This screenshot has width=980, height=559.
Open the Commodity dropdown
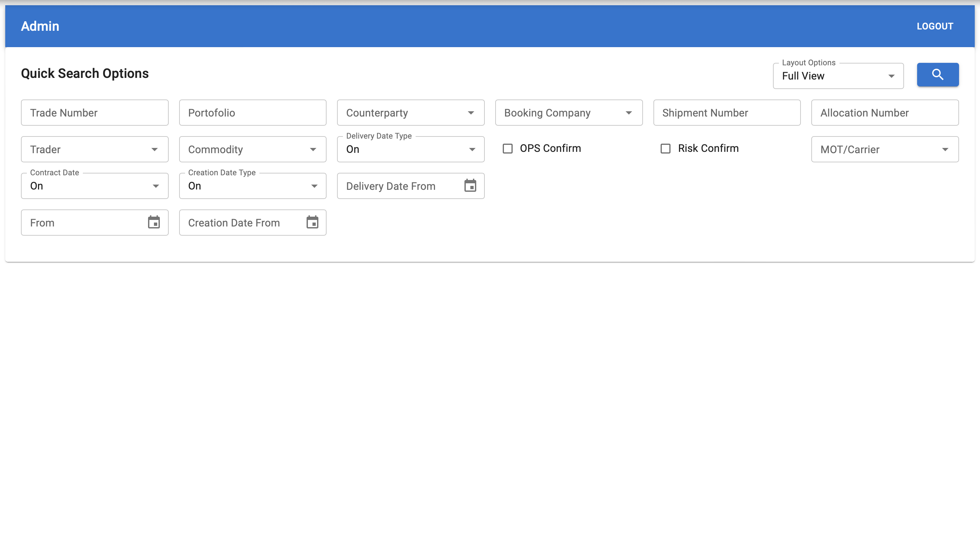tap(253, 149)
